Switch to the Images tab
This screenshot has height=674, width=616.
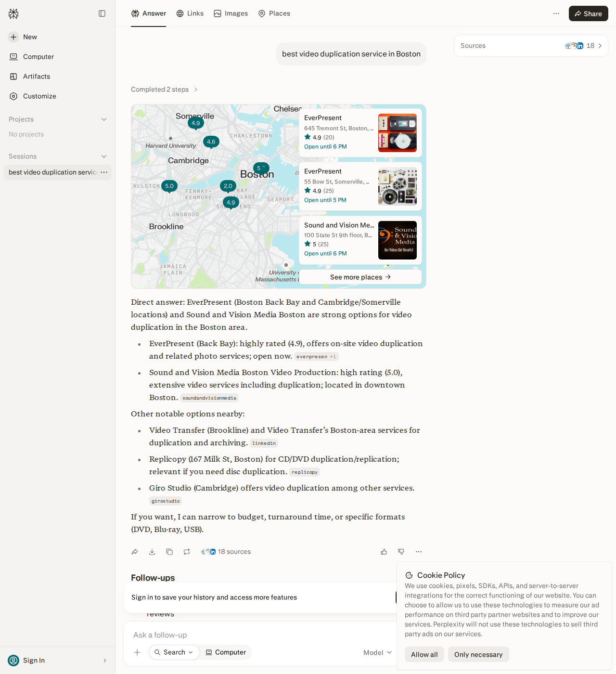pyautogui.click(x=231, y=13)
